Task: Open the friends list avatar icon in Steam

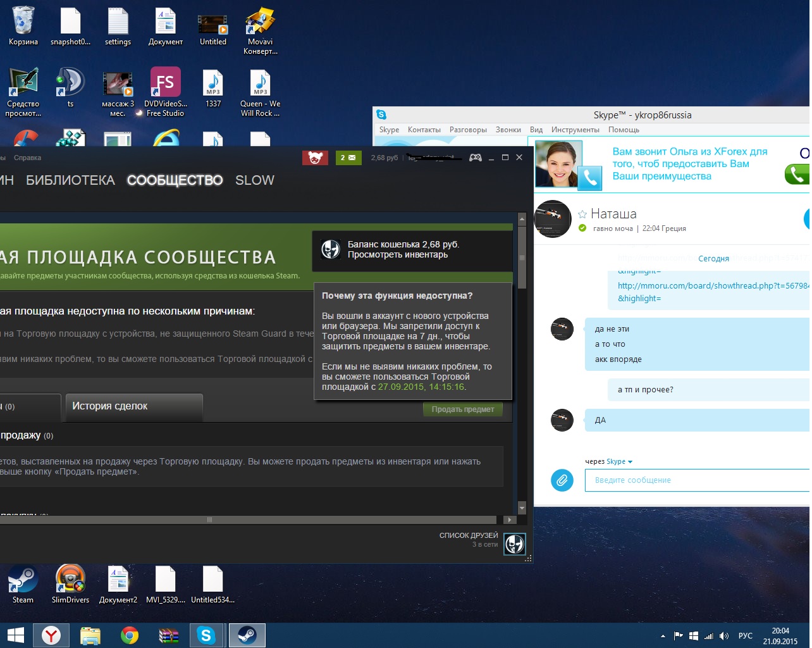Action: (514, 544)
